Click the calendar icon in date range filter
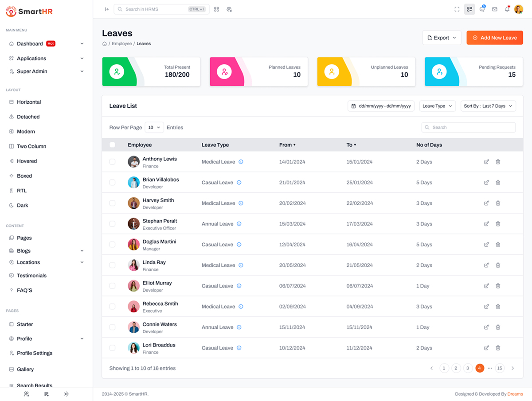Viewport: 532px width, 401px height. 353,106
